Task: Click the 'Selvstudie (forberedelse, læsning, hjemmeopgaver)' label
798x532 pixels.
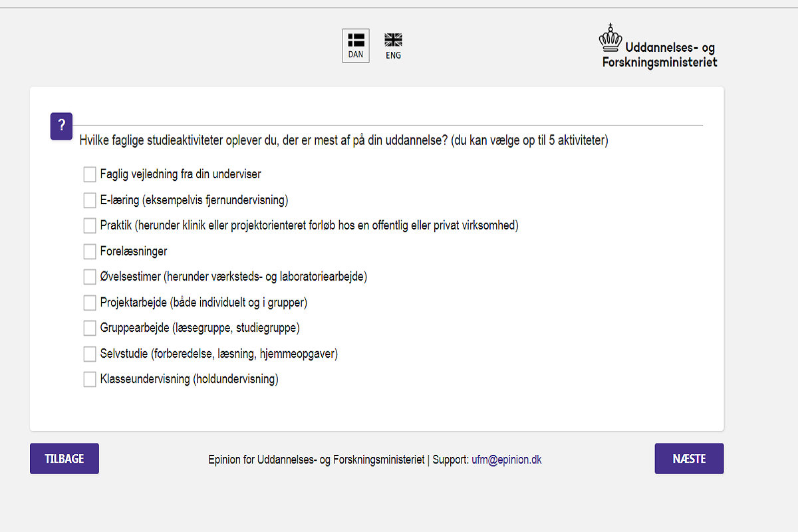Action: point(219,354)
